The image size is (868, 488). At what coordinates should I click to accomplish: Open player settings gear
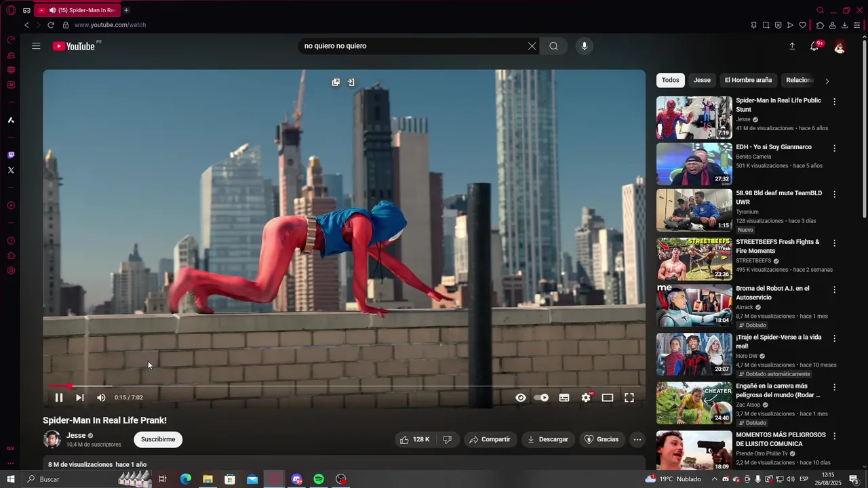click(587, 398)
